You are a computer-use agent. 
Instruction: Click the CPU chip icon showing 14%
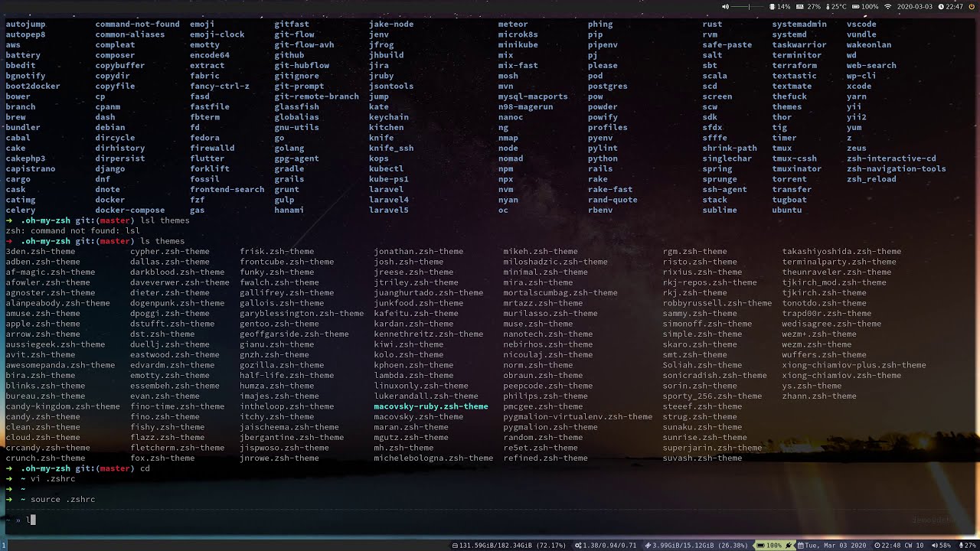click(773, 7)
